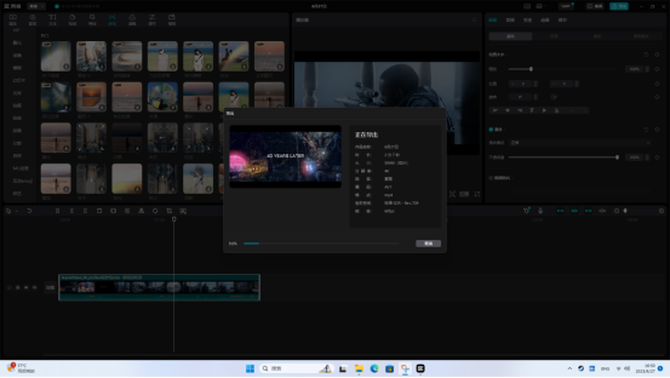This screenshot has height=378, width=670.
Task: Click the shortcuts button beside Export
Action: pyautogui.click(x=595, y=6)
